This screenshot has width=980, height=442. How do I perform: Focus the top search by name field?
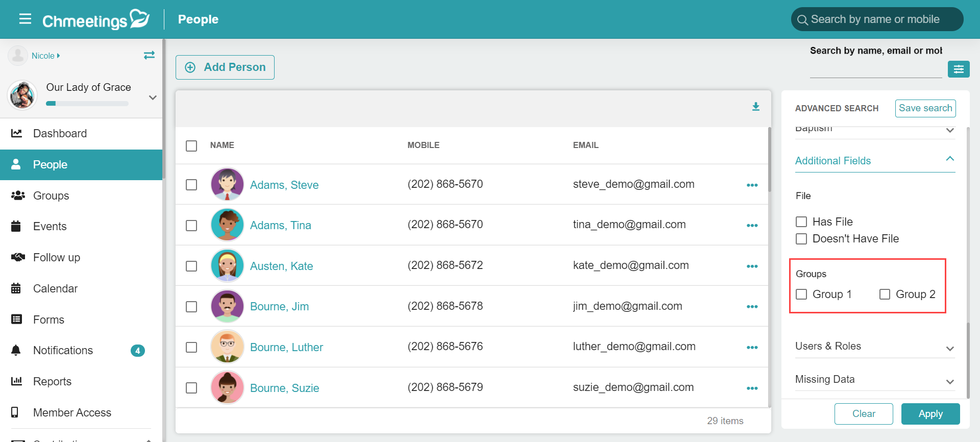point(877,19)
